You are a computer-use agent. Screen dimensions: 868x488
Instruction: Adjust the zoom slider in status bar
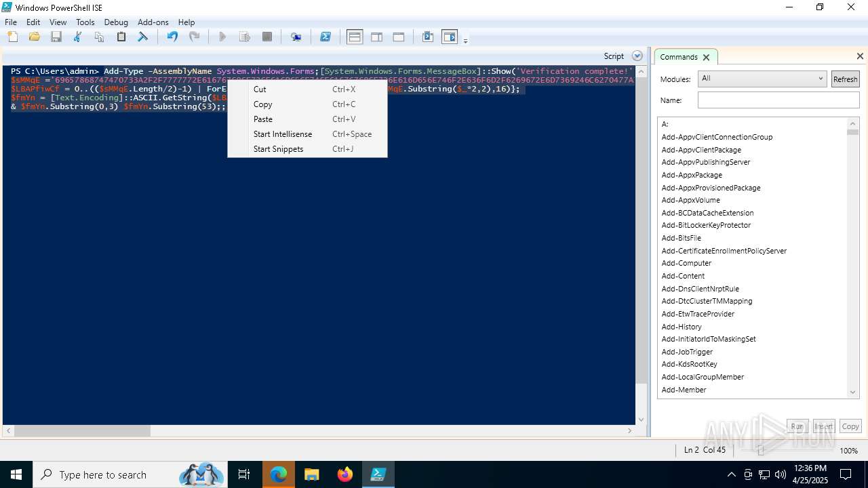tap(761, 451)
